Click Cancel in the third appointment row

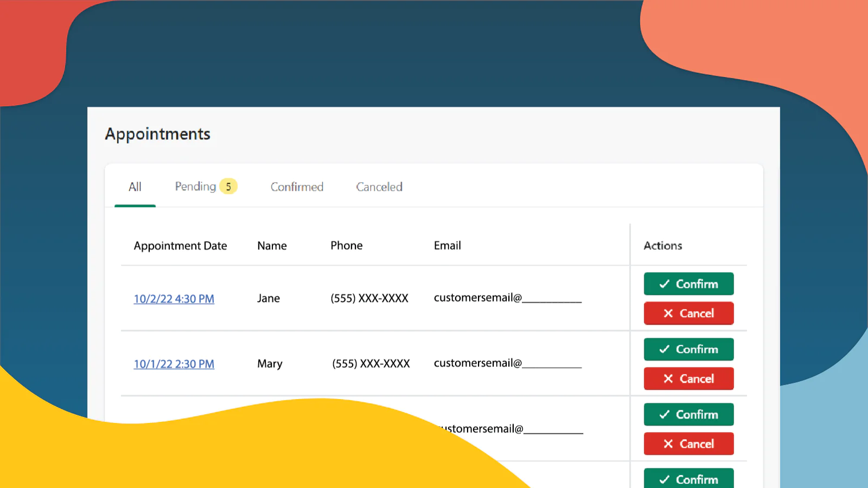(689, 444)
